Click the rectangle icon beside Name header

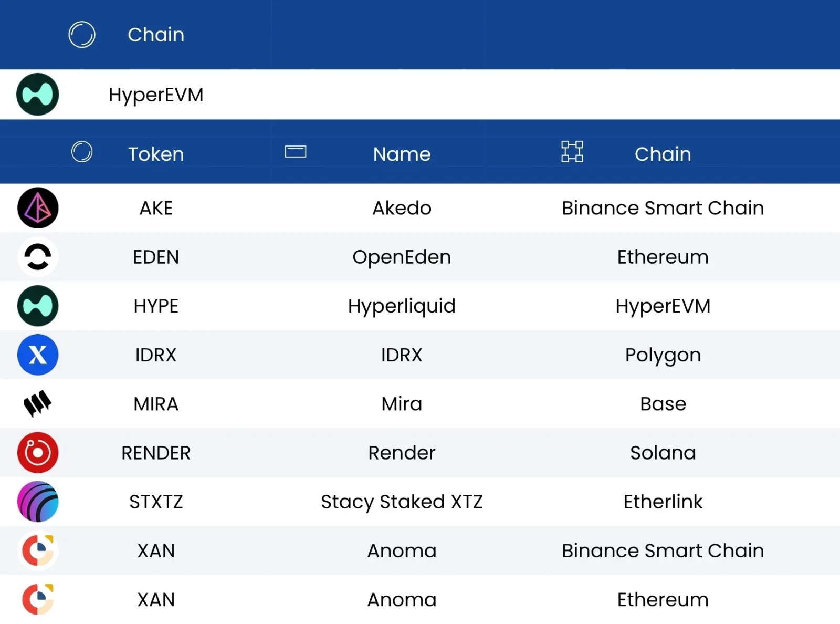[x=296, y=152]
